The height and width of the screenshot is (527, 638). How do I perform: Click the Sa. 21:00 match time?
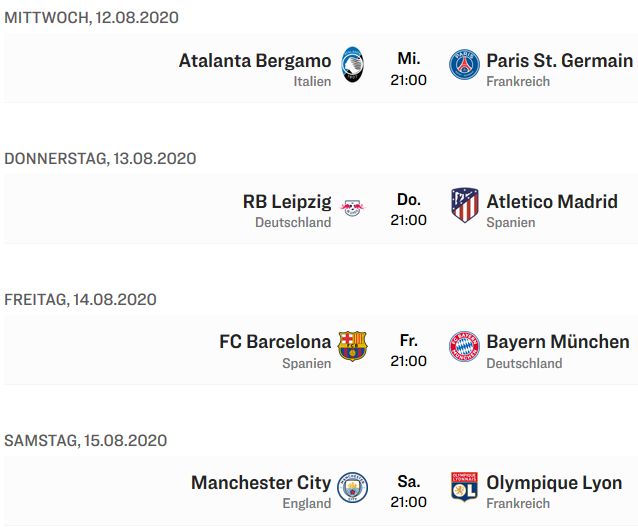pyautogui.click(x=409, y=492)
